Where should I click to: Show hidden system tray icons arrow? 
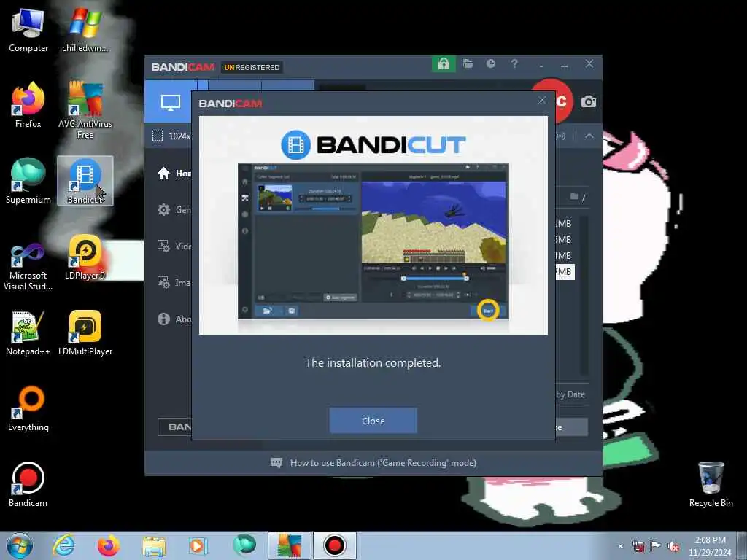click(x=620, y=546)
